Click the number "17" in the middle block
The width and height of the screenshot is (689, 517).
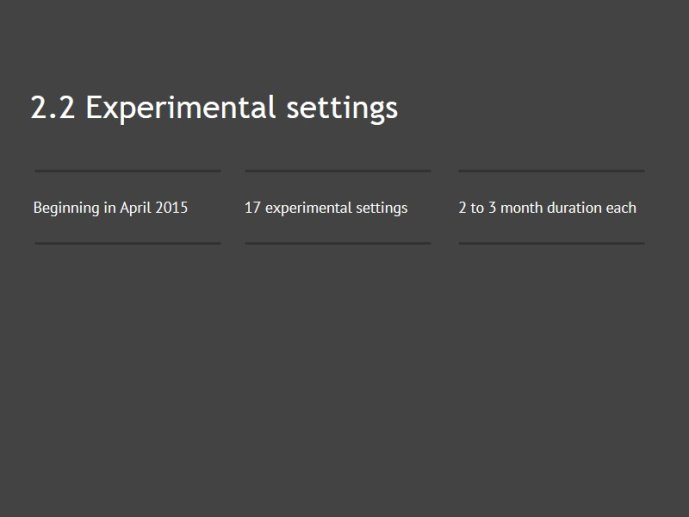click(x=253, y=208)
